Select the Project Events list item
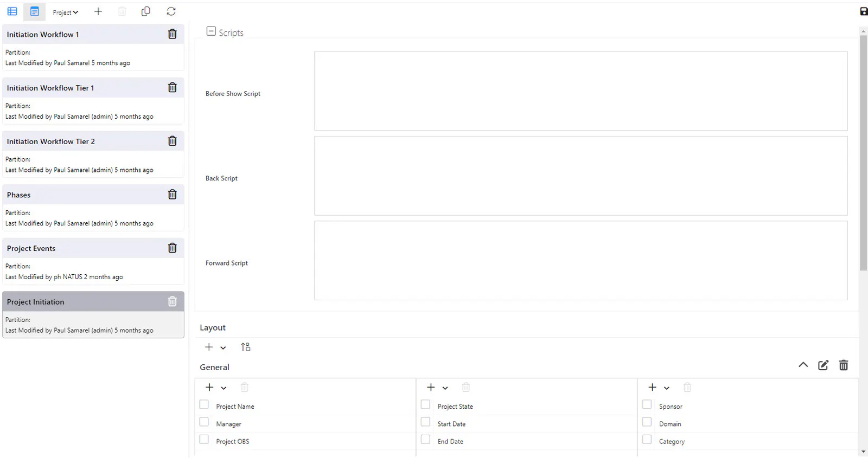This screenshot has width=868, height=458. click(x=93, y=261)
